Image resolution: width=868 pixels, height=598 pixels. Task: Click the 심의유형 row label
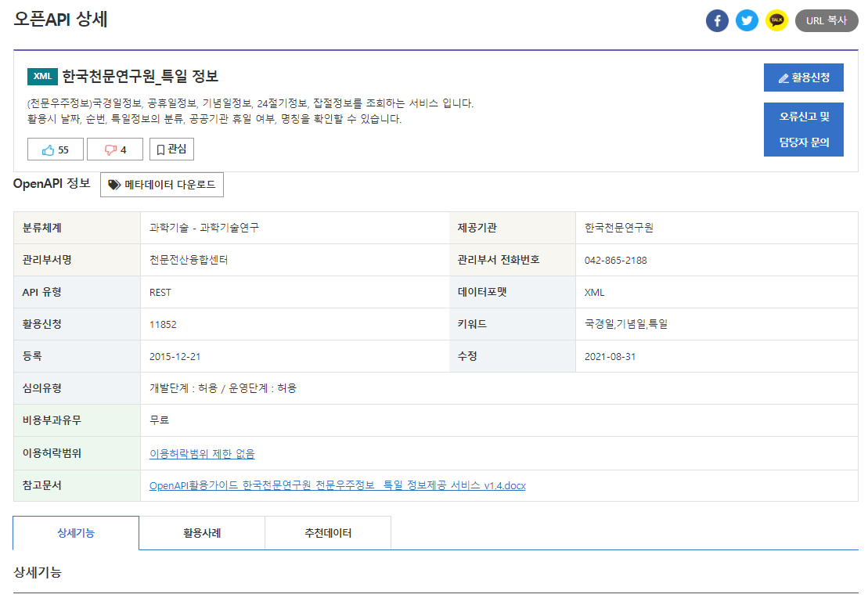42,388
